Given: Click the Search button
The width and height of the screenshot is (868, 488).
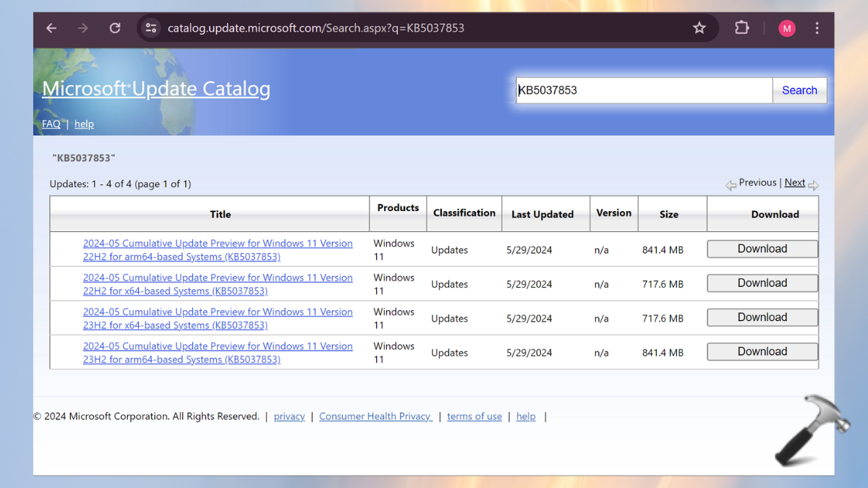Looking at the screenshot, I should tap(799, 90).
